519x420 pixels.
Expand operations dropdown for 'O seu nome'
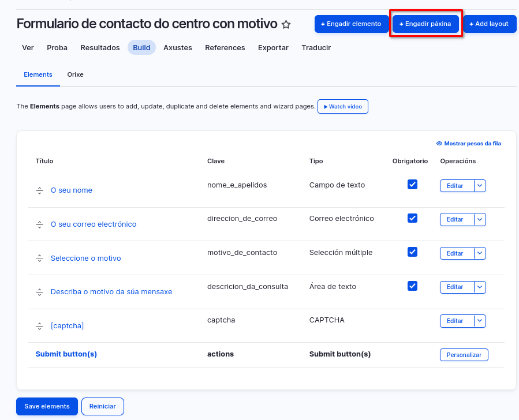click(480, 186)
